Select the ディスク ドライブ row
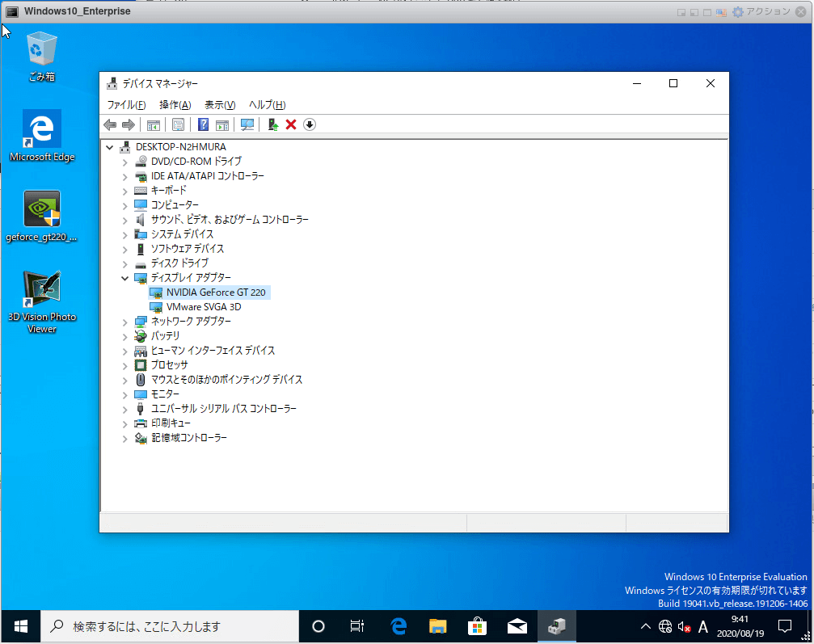Screen dimensions: 814x644 172,263
